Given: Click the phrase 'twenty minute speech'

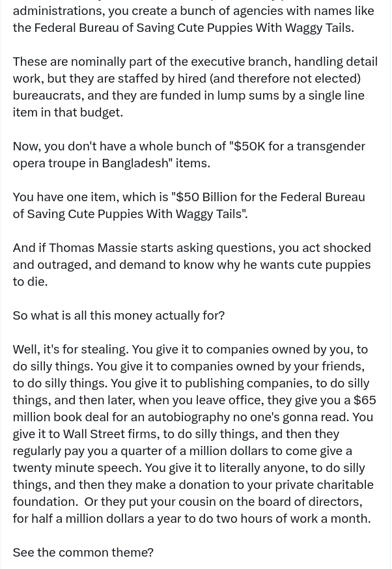Looking at the screenshot, I should pos(77,467).
